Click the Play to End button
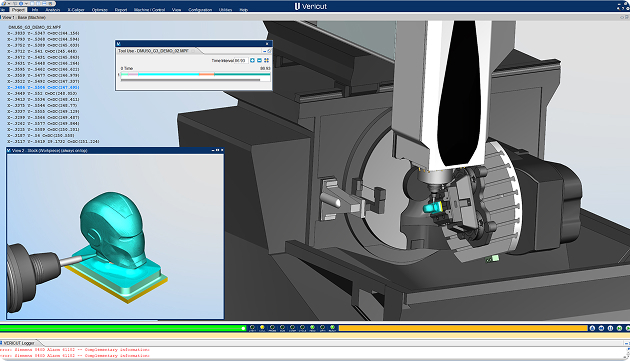This screenshot has width=630, height=361. tap(628, 328)
